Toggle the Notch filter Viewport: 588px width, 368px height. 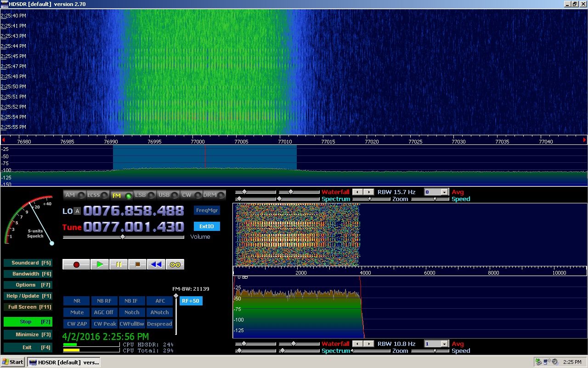(132, 312)
